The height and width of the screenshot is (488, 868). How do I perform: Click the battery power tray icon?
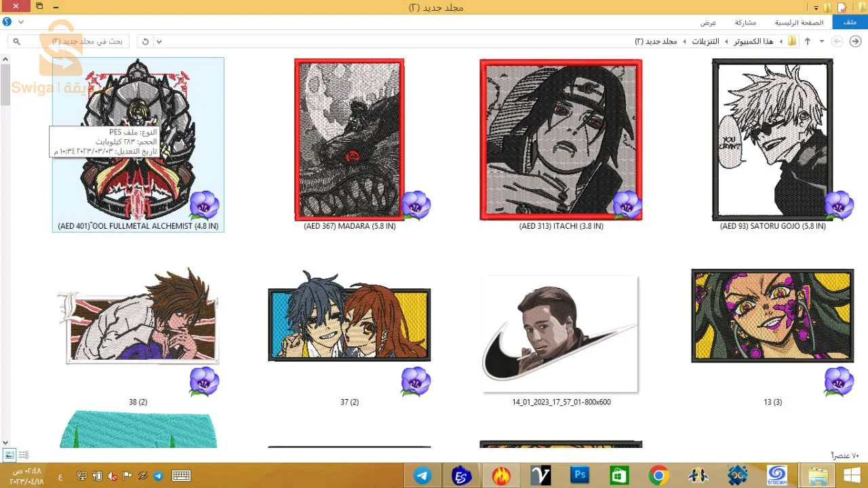pyautogui.click(x=97, y=476)
